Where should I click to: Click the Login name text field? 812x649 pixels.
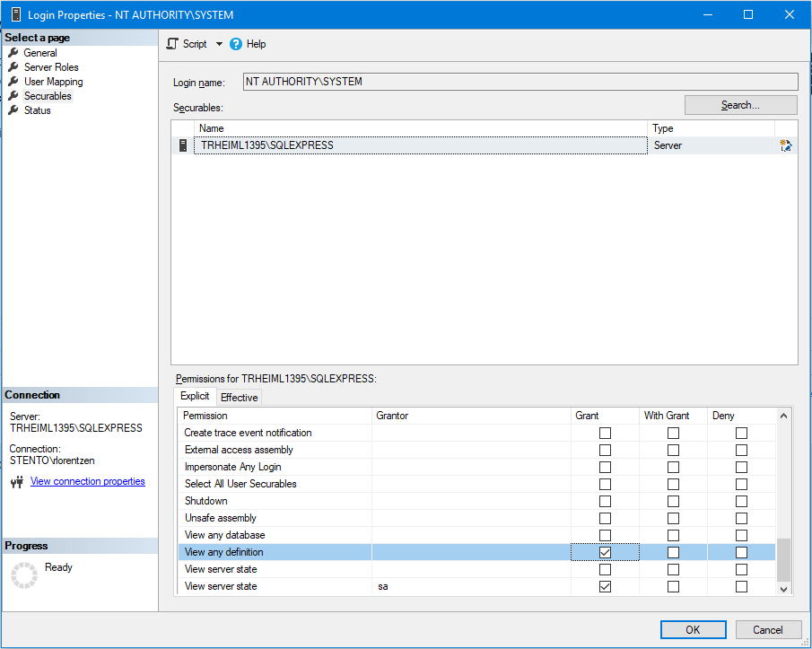coord(520,82)
